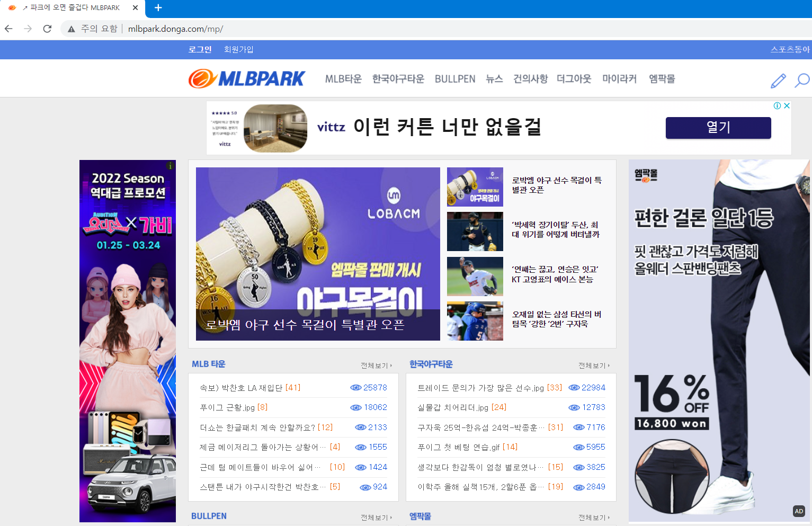
Task: Click the ad info icon on vittz banner
Action: pos(777,105)
